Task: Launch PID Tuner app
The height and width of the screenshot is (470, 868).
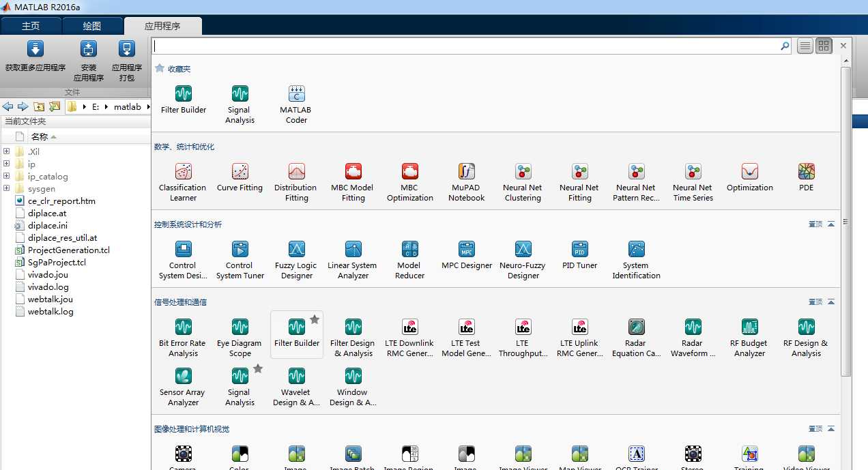Action: tap(579, 255)
